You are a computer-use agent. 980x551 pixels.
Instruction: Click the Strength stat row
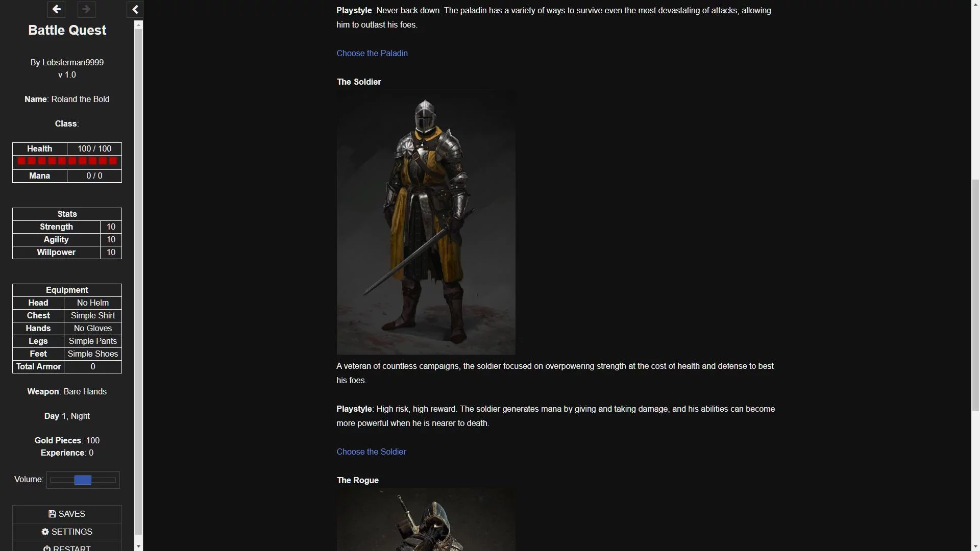[x=67, y=227]
